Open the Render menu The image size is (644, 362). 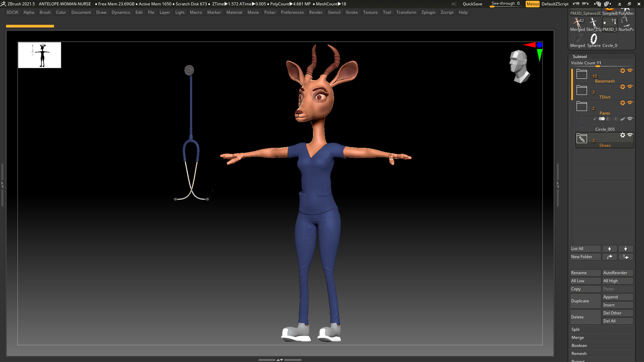316,13
